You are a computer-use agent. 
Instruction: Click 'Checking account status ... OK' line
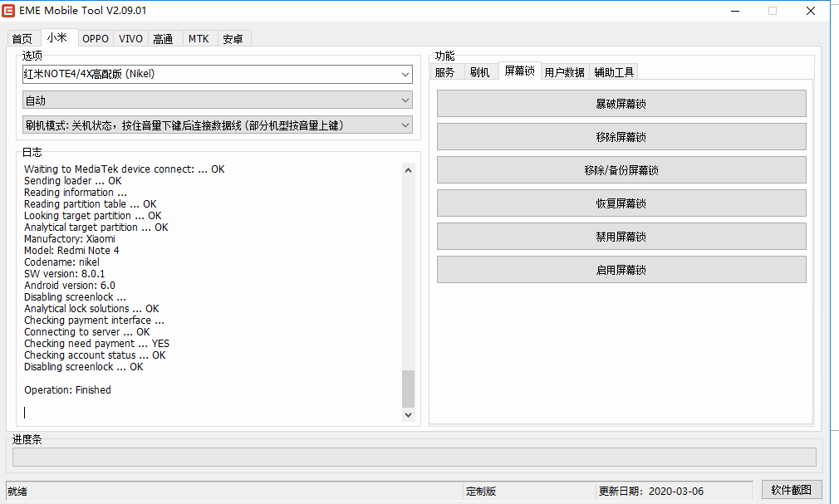(95, 355)
